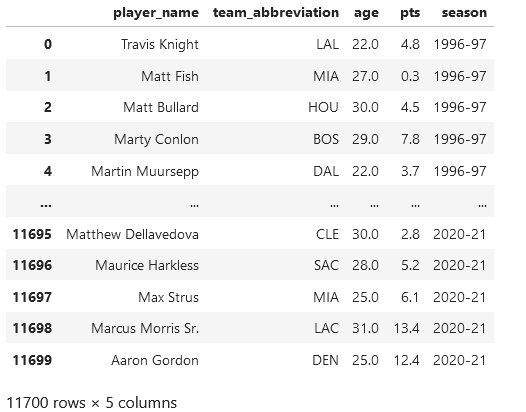Screen dimensions: 526x412
Task: Click the Maurice Harkless name cell
Action: [147, 265]
